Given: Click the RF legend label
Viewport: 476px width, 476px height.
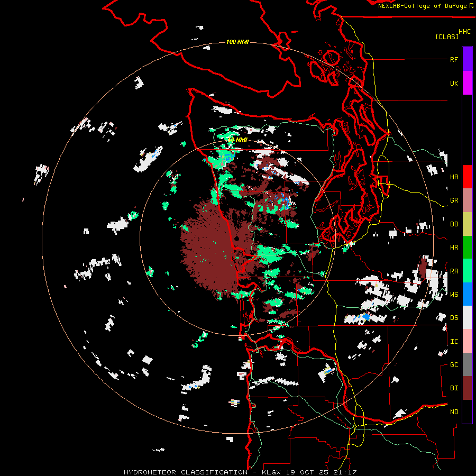Looking at the screenshot, I should click(x=454, y=60).
